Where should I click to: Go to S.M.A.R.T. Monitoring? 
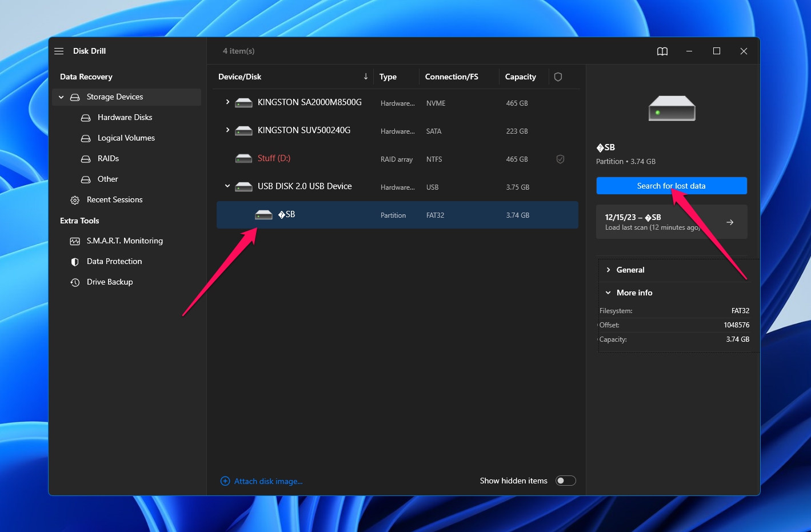click(x=125, y=241)
